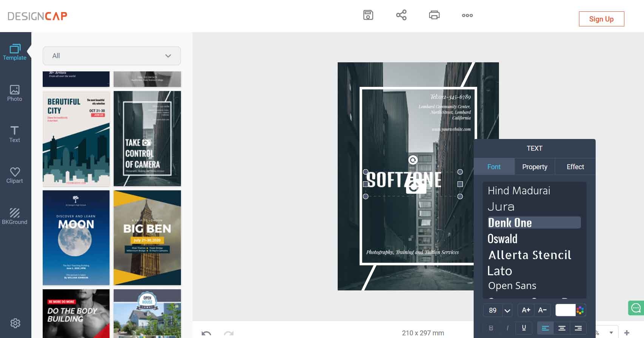Click the Photography, Training and Tuition Services text

[412, 252]
